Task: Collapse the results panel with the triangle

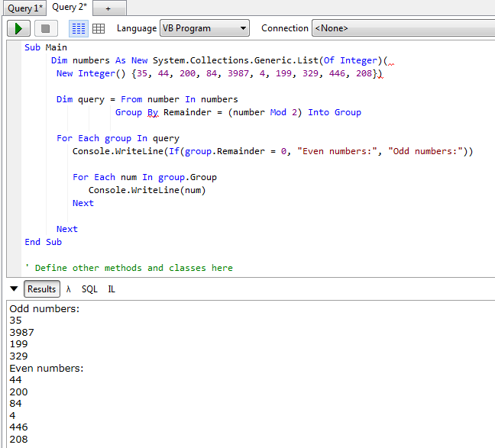Action: click(x=14, y=289)
